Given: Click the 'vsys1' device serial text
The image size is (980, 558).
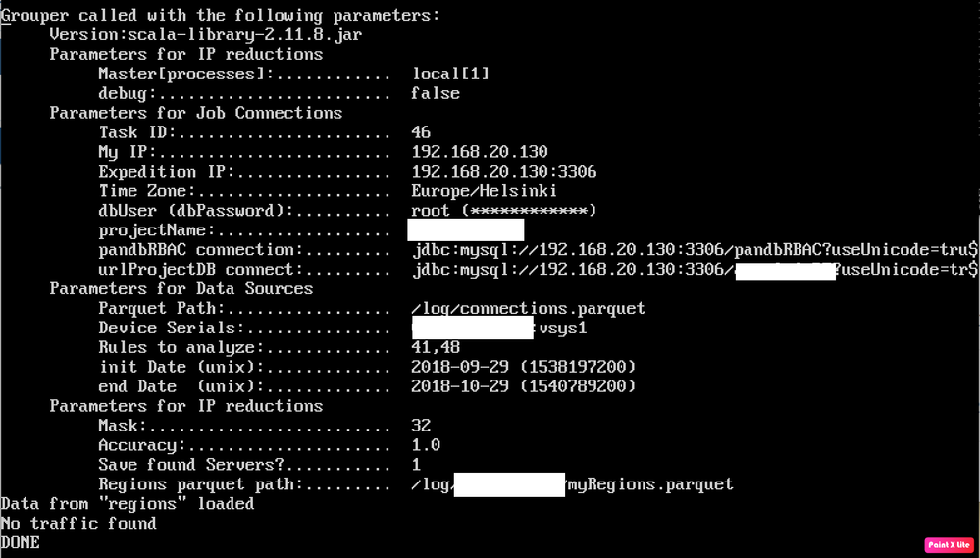Looking at the screenshot, I should (562, 329).
